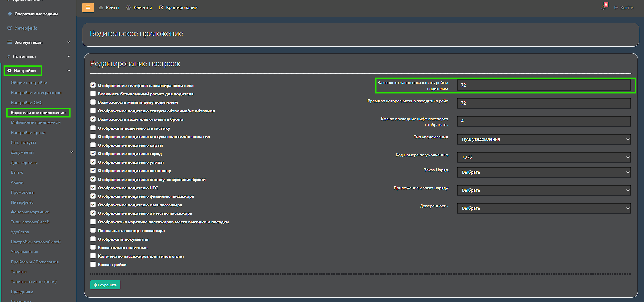
Task: Click the Клиенты users icon
Action: click(x=129, y=7)
